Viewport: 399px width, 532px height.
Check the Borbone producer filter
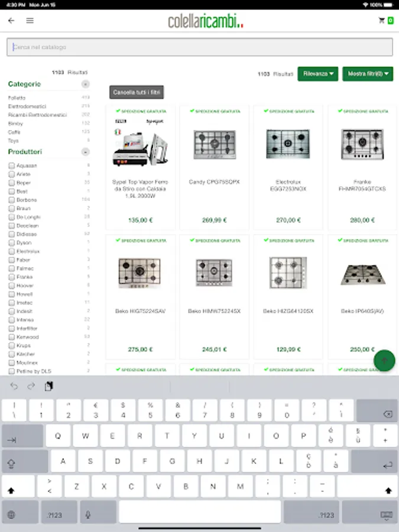click(x=12, y=200)
